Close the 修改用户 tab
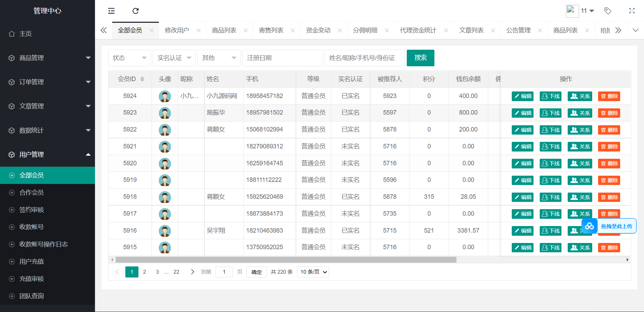The height and width of the screenshot is (312, 644). [199, 30]
